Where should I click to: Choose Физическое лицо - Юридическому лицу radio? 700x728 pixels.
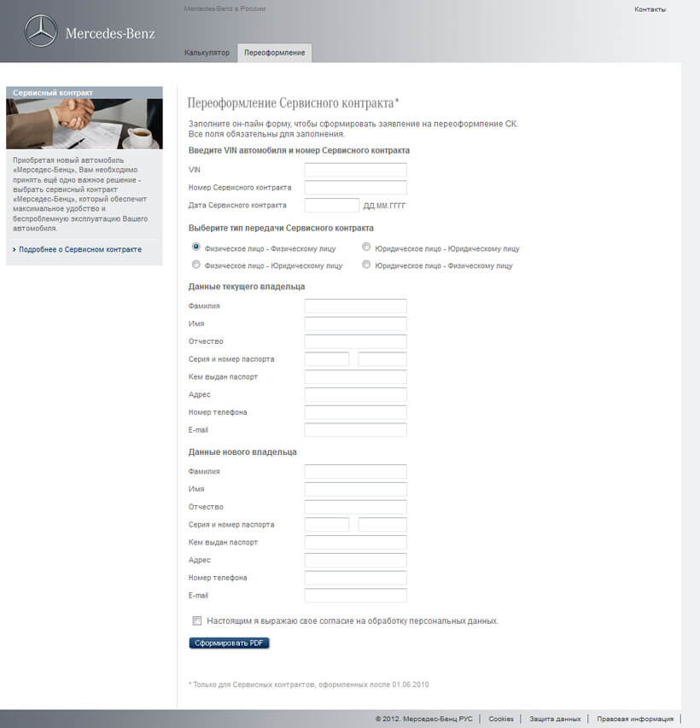[196, 265]
